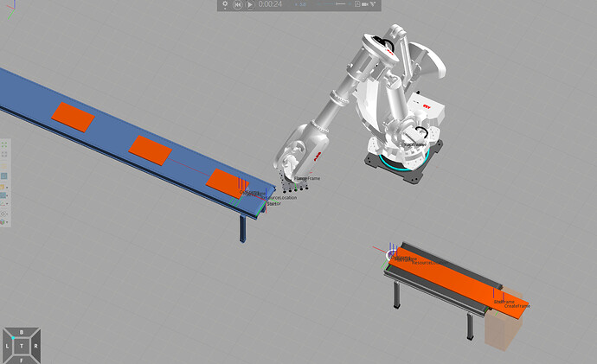The image size is (597, 364).
Task: Click the simulation time display 0:00:24
Action: coord(270,3)
